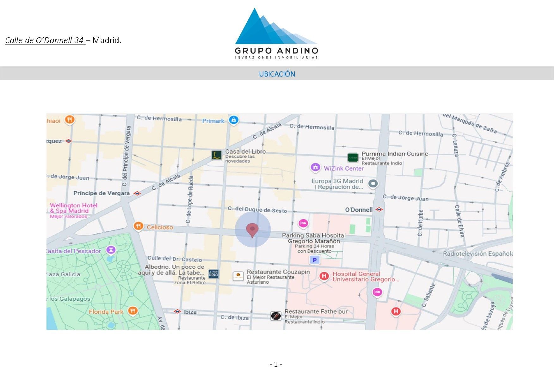Click the Grupo Andino logo
The width and height of the screenshot is (555, 392).
(276, 34)
